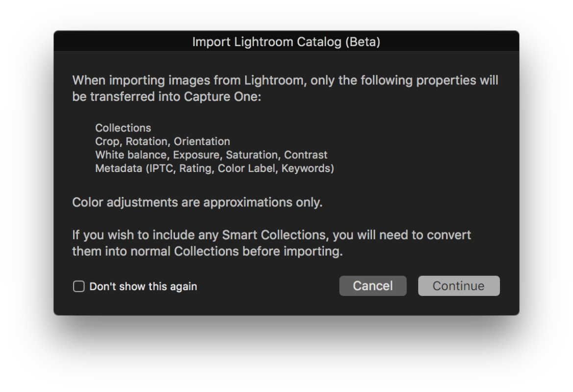The height and width of the screenshot is (392, 573).
Task: Click the "Collections" list entry
Action: coord(123,128)
